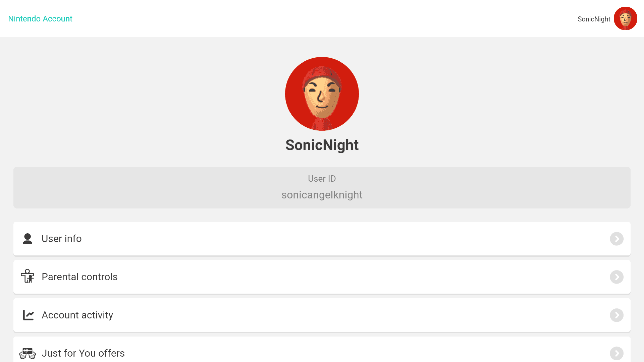Viewport: 644px width, 362px height.
Task: Click the SonicNight nickname heading
Action: click(x=322, y=145)
